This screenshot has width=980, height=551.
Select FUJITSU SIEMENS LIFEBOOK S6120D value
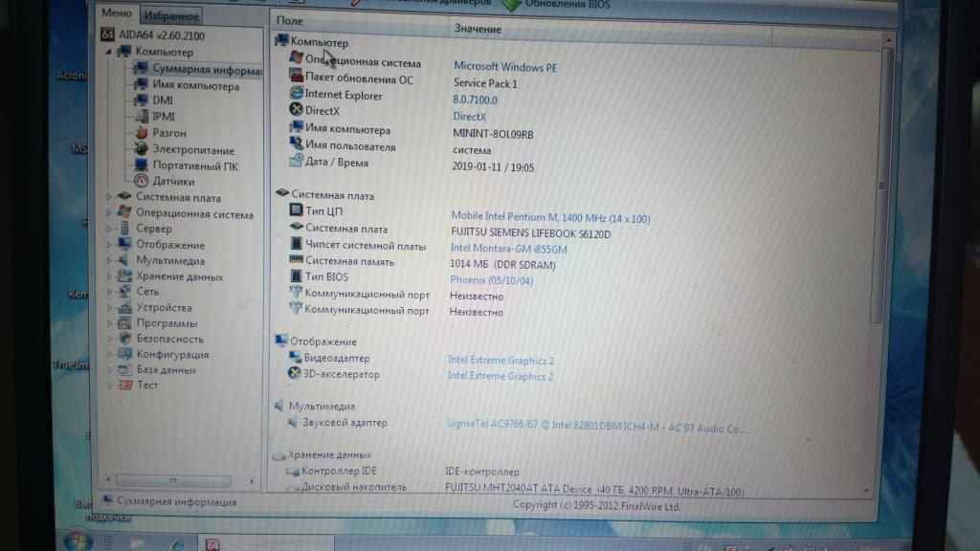pyautogui.click(x=530, y=233)
